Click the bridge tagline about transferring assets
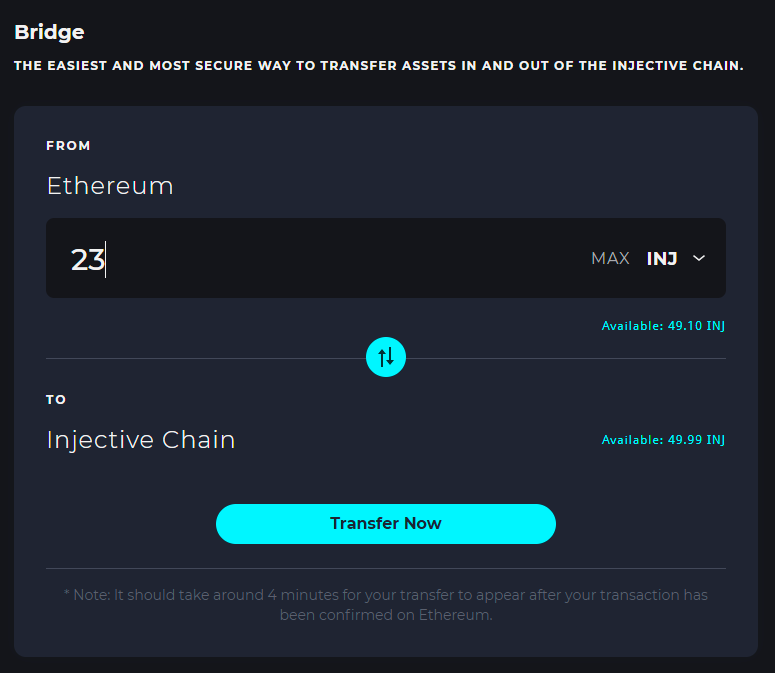The image size is (775, 673). (379, 66)
